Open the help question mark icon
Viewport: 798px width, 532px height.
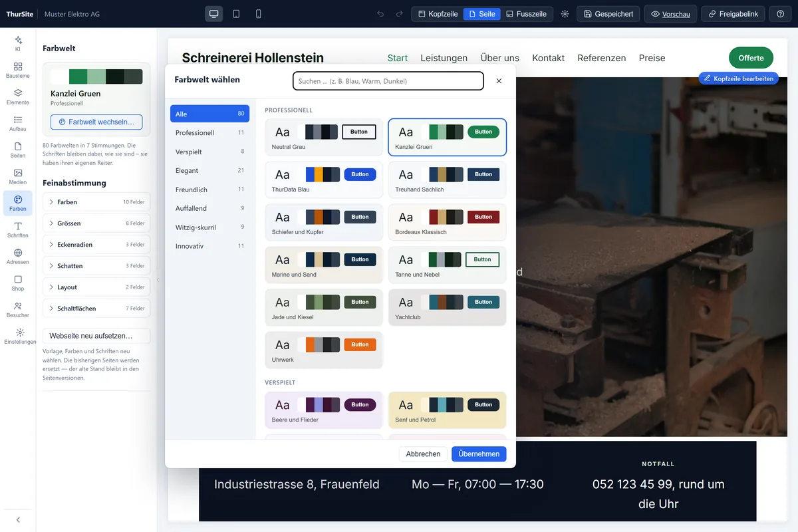pyautogui.click(x=780, y=14)
